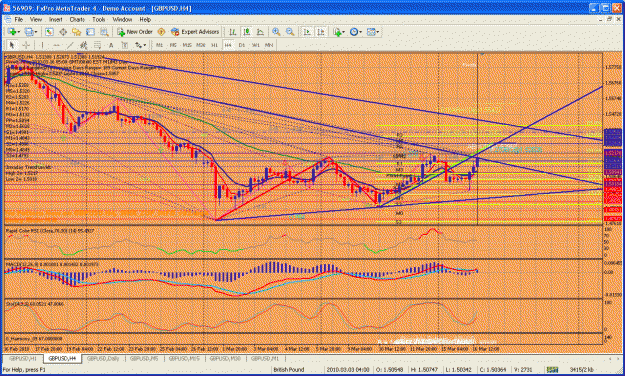Open the File menu
Viewport: 625px width, 376px height.
[19, 19]
